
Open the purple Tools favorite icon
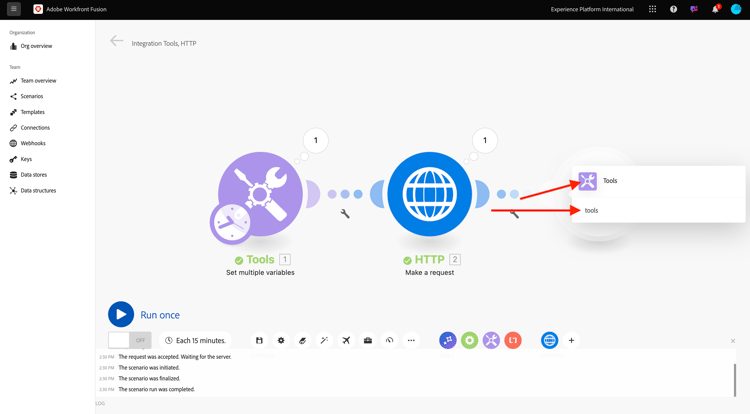pos(491,340)
